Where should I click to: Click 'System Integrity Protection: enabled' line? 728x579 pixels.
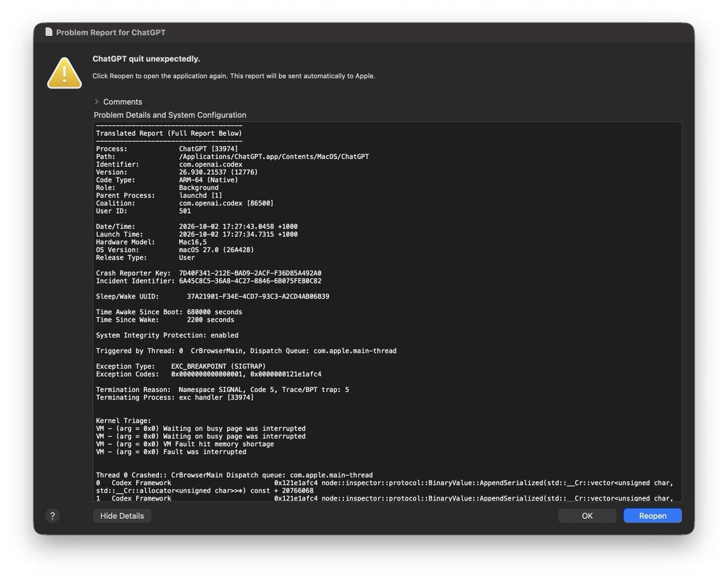pyautogui.click(x=167, y=335)
